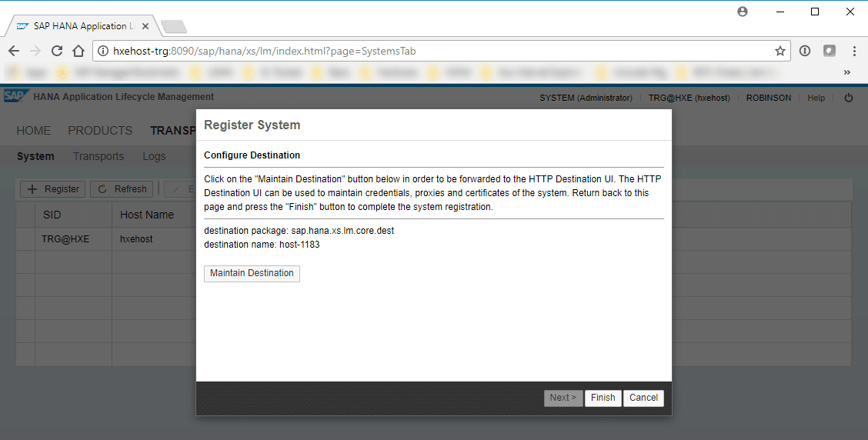This screenshot has width=868, height=440.
Task: Focus the browser address bar
Action: 431,51
